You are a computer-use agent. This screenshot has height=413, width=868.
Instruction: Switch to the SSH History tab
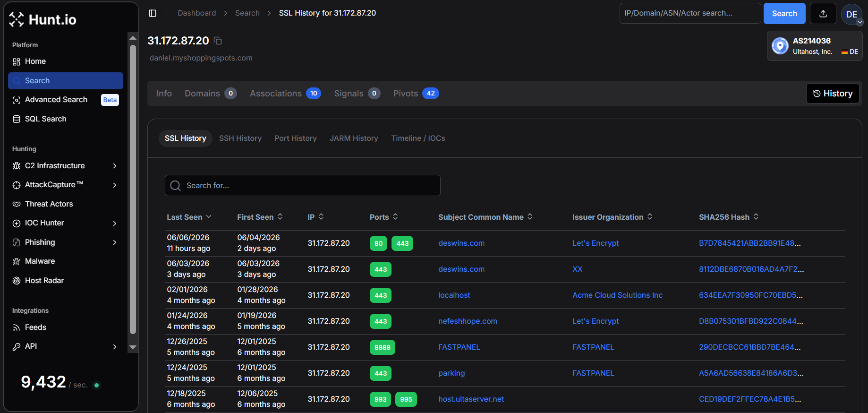click(x=240, y=138)
